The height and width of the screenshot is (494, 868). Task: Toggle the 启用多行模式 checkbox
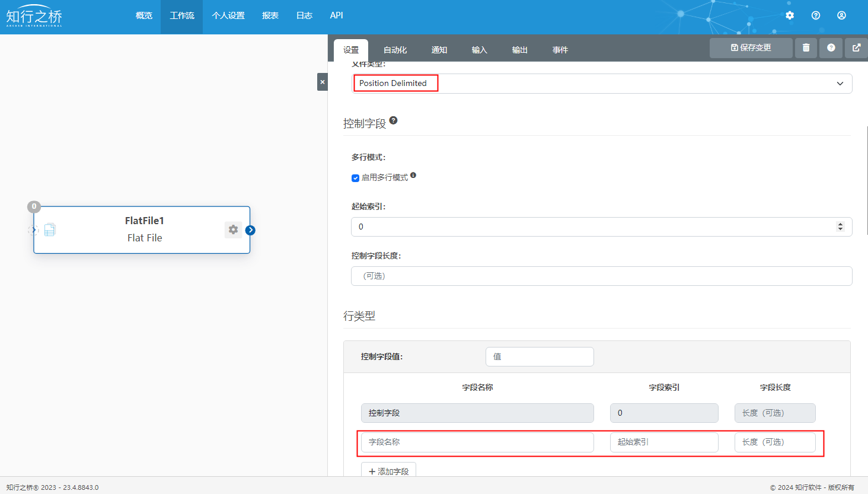click(355, 178)
